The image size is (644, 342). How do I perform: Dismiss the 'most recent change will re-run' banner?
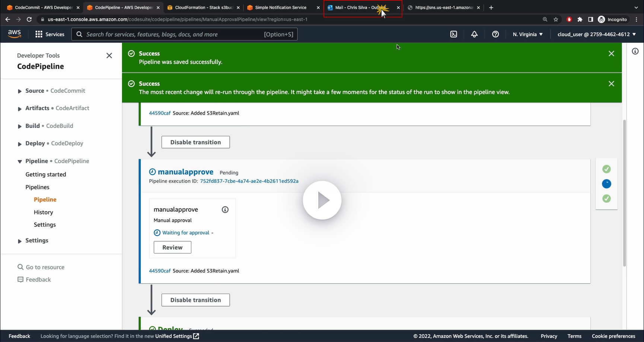tap(611, 84)
